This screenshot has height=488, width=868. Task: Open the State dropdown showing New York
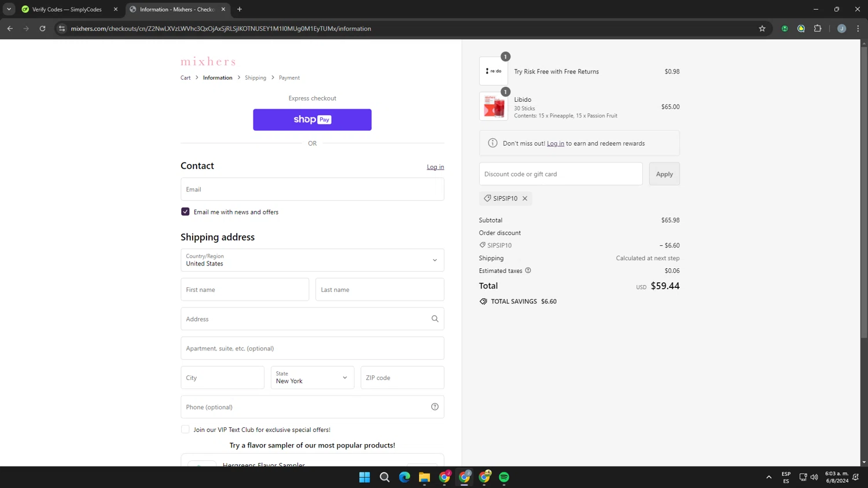(x=312, y=378)
